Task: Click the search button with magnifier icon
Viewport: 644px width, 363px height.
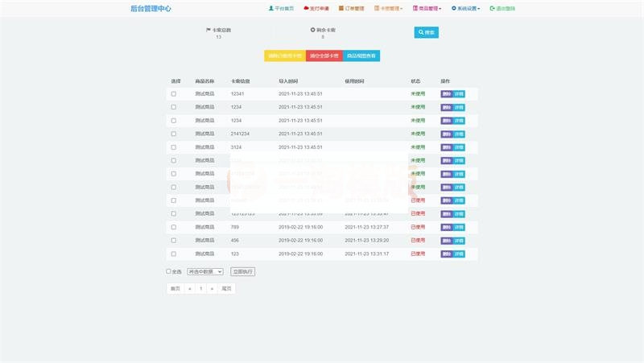Action: [x=426, y=32]
